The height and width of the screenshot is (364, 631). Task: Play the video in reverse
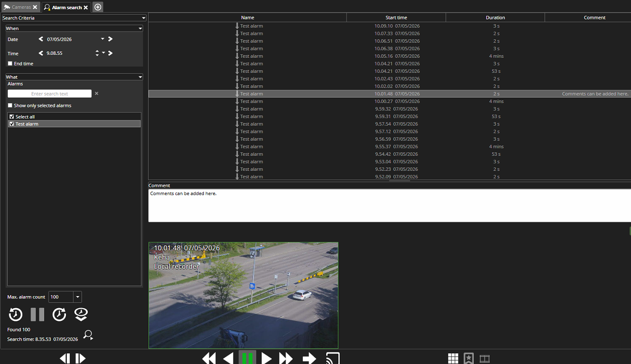tap(228, 358)
